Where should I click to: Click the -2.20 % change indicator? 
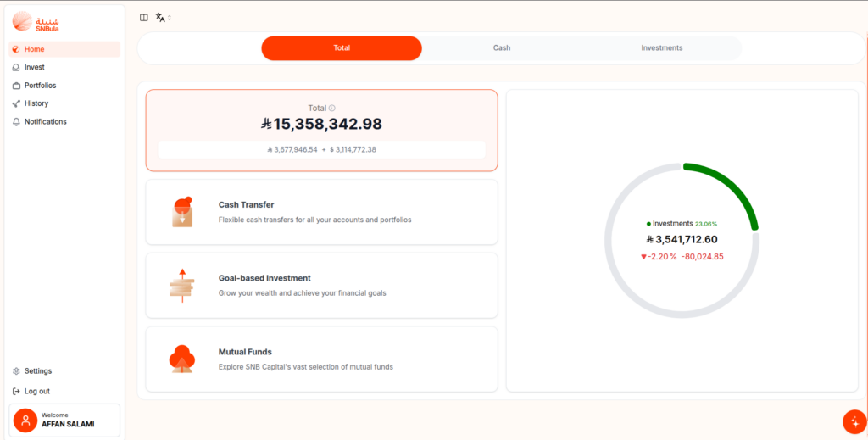tap(659, 257)
